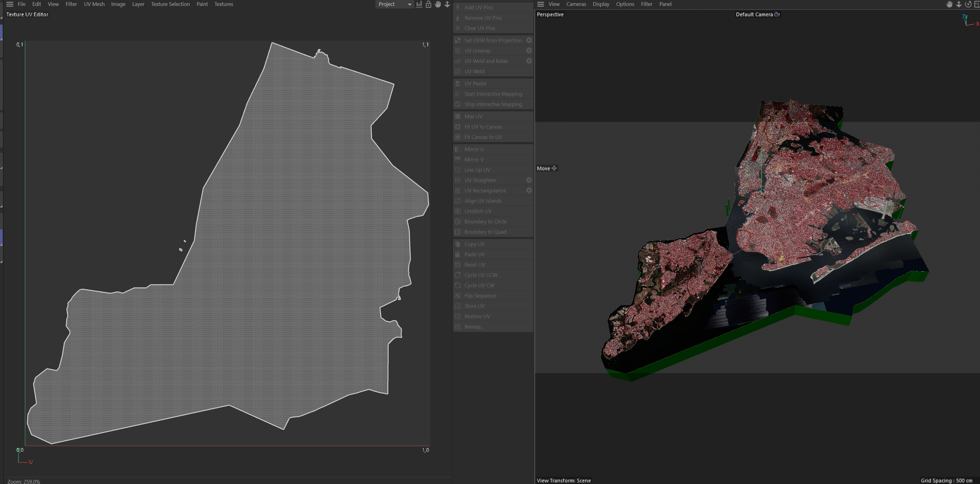980x484 pixels.
Task: Open UV Unwrap settings gear
Action: pyautogui.click(x=529, y=51)
